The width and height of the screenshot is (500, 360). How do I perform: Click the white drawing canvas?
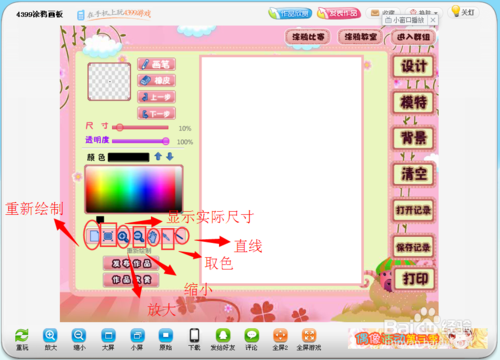(282, 170)
